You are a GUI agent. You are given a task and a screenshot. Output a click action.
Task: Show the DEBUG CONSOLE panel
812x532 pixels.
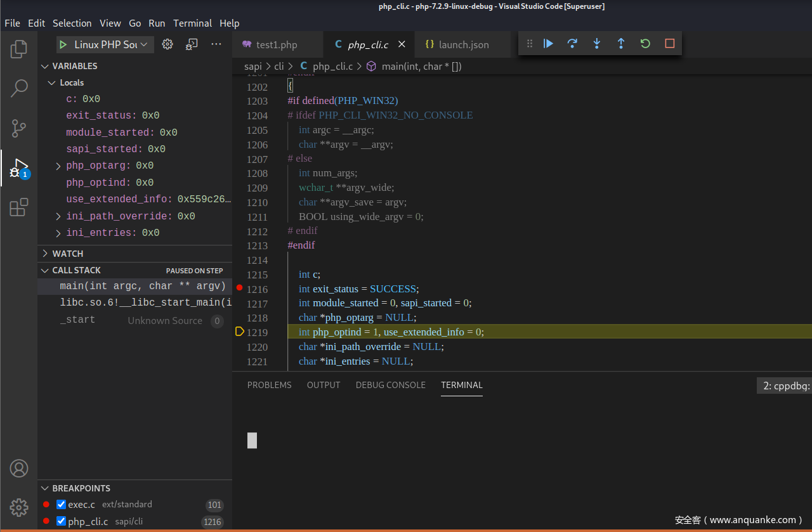[390, 386]
